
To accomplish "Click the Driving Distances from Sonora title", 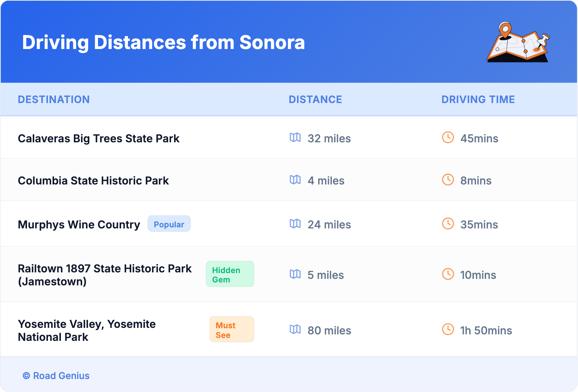I will point(164,43).
